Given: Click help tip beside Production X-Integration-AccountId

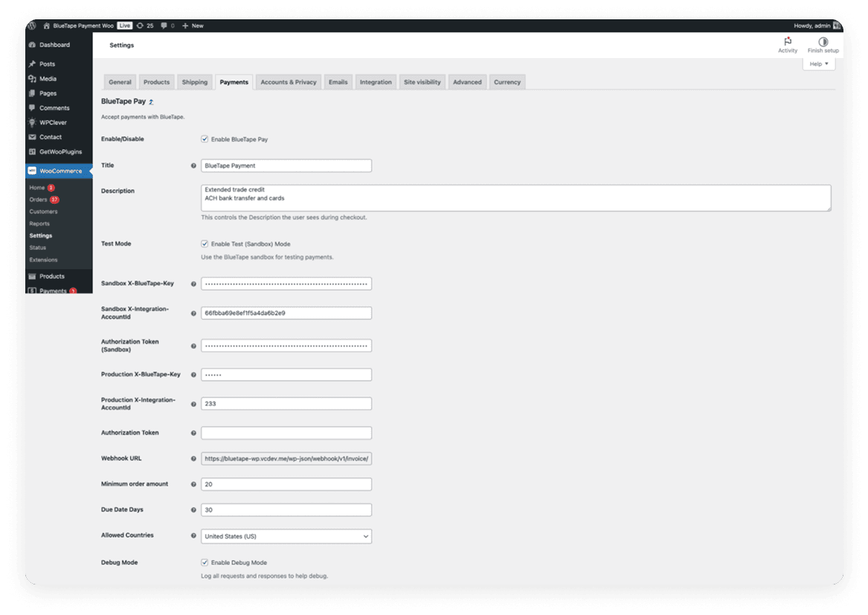Looking at the screenshot, I should click(193, 404).
